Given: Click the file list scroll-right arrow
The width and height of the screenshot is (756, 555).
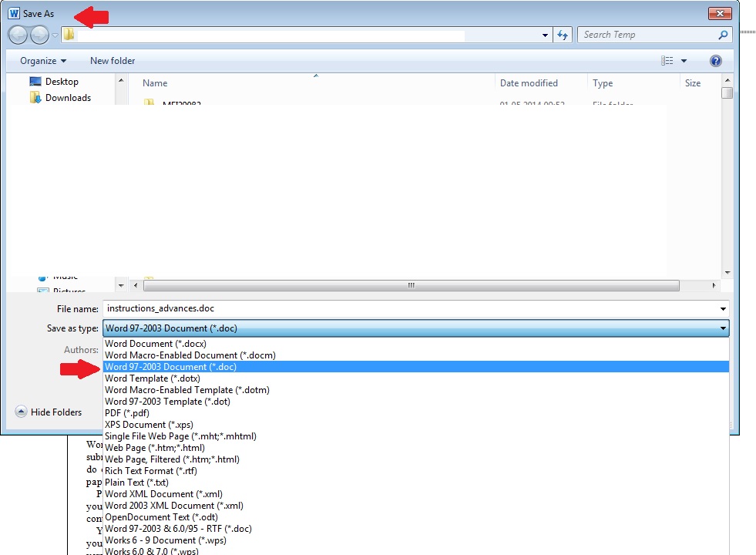Looking at the screenshot, I should click(x=714, y=285).
